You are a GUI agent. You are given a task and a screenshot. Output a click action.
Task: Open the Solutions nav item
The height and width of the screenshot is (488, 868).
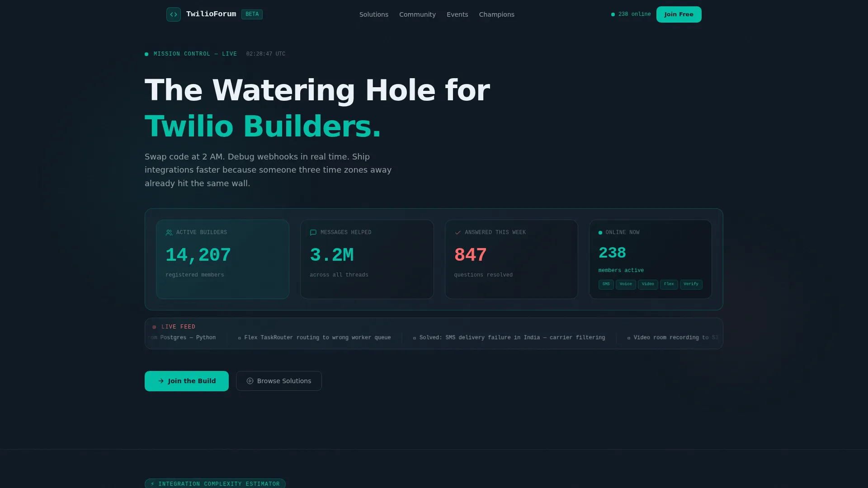click(x=374, y=14)
